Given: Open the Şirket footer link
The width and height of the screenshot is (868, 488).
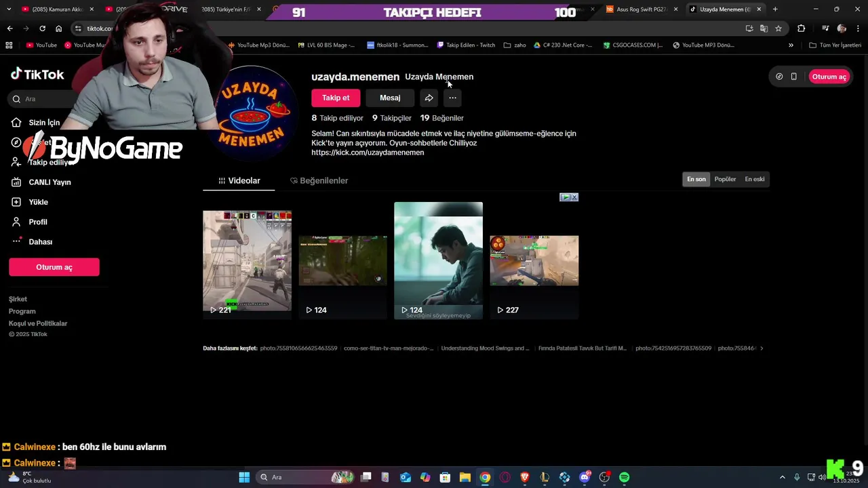Looking at the screenshot, I should click(x=18, y=299).
